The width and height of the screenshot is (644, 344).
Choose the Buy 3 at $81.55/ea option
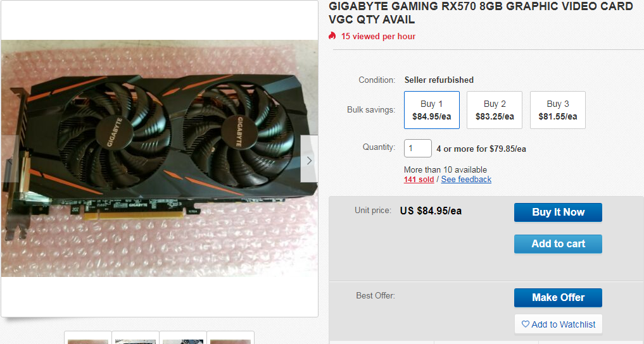558,110
